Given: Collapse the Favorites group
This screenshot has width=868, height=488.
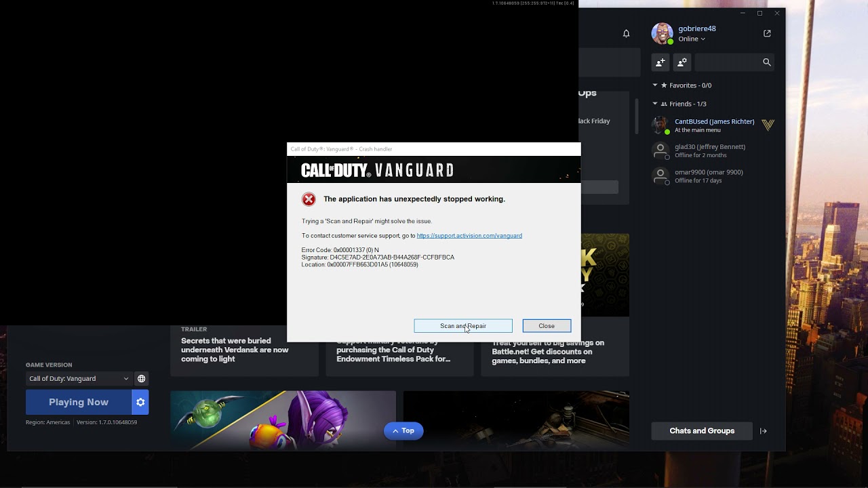Looking at the screenshot, I should point(655,85).
